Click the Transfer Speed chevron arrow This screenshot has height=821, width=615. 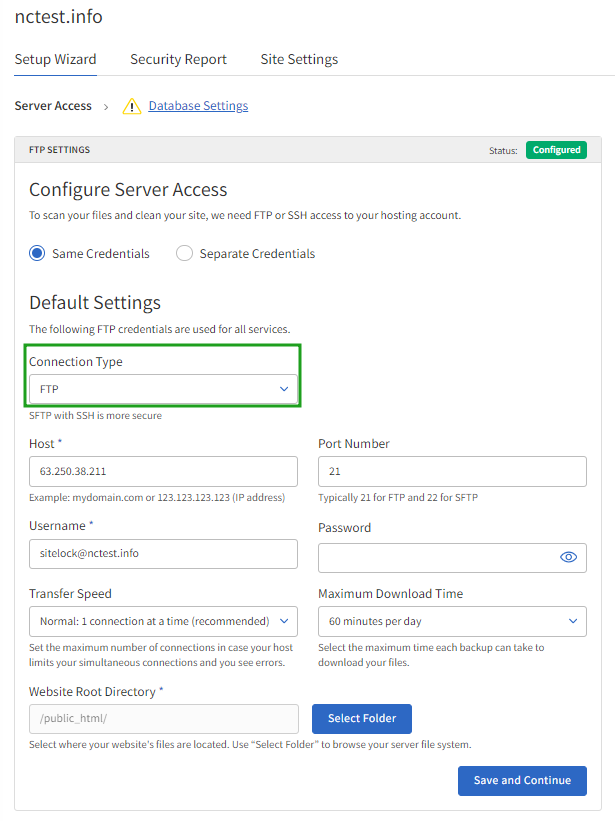[284, 621]
